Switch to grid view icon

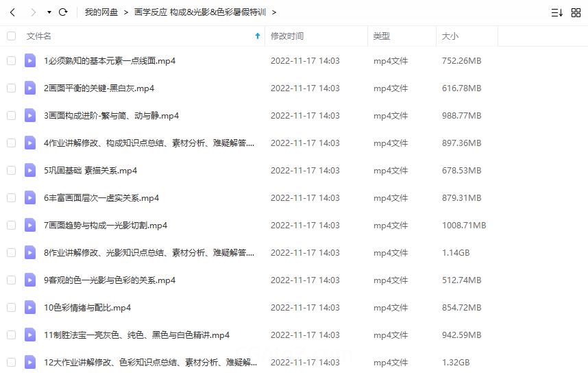pos(576,12)
